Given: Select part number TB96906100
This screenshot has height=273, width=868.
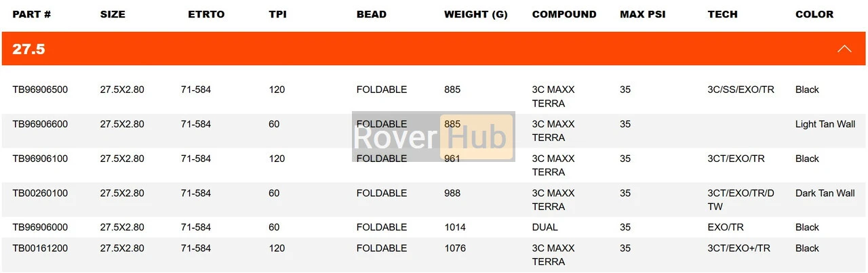Looking at the screenshot, I should tap(40, 159).
